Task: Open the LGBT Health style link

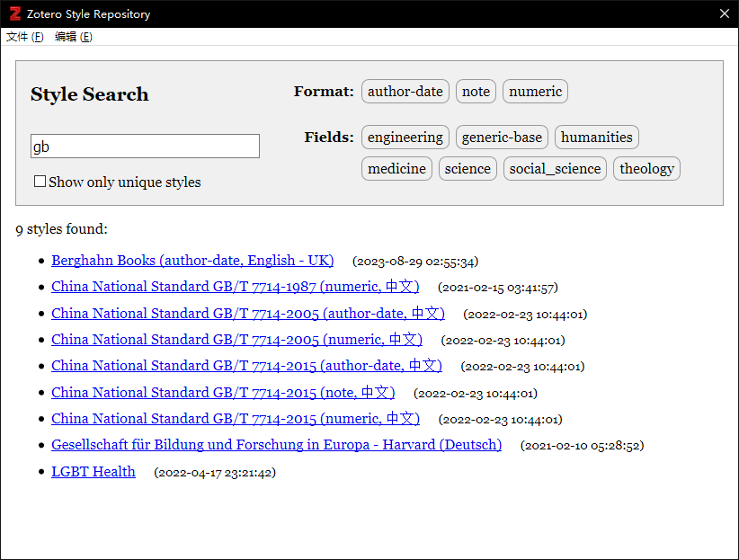Action: (x=93, y=472)
